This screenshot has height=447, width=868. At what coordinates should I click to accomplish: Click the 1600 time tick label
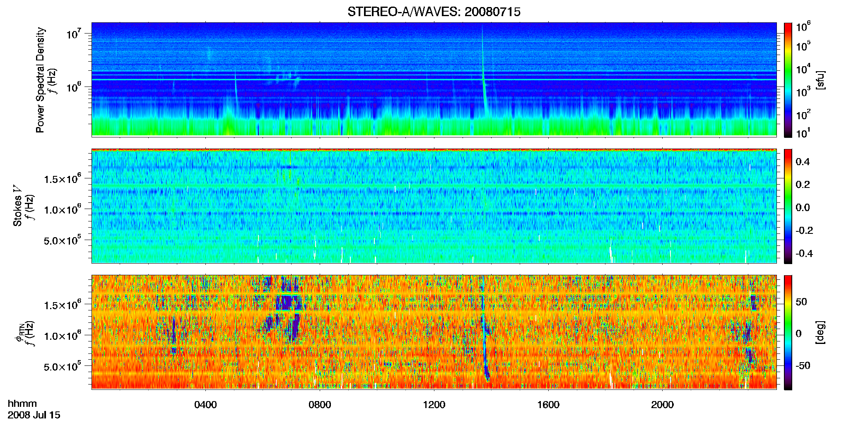(548, 405)
